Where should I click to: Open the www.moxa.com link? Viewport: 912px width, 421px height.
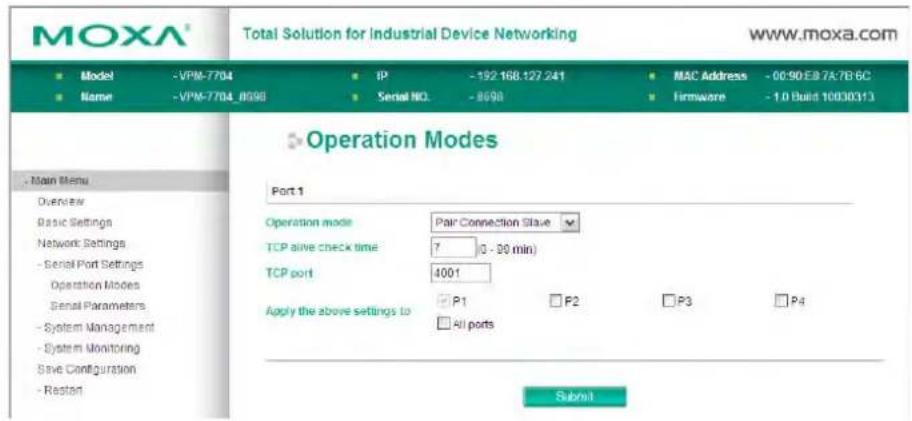click(x=823, y=34)
